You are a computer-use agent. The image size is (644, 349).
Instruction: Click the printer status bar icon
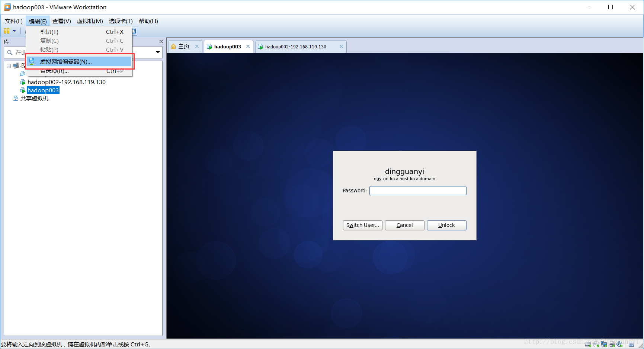612,344
